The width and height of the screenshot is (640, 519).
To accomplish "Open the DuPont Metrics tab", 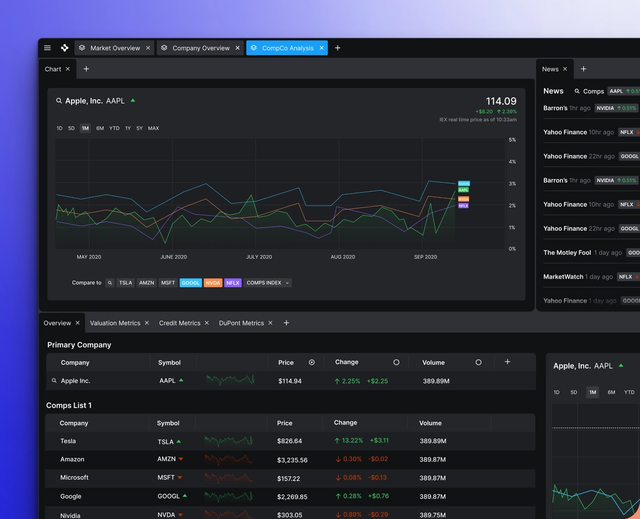I will [x=241, y=323].
